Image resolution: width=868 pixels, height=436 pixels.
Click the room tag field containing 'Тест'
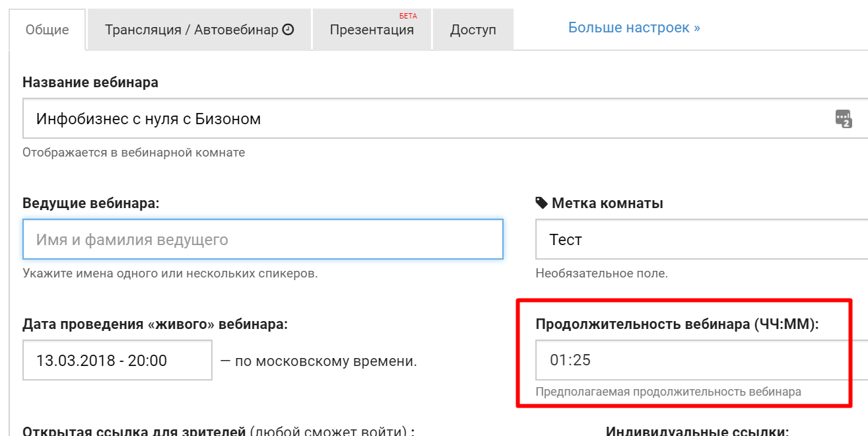700,239
